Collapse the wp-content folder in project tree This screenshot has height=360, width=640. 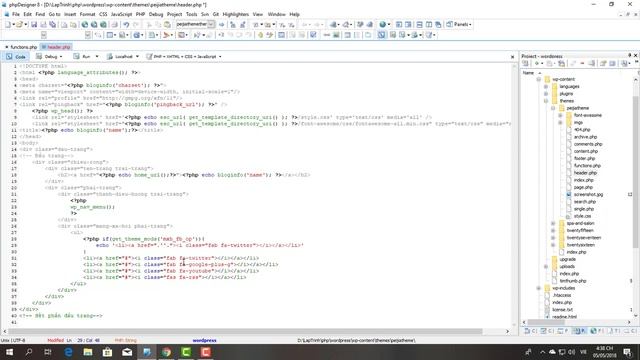539,79
